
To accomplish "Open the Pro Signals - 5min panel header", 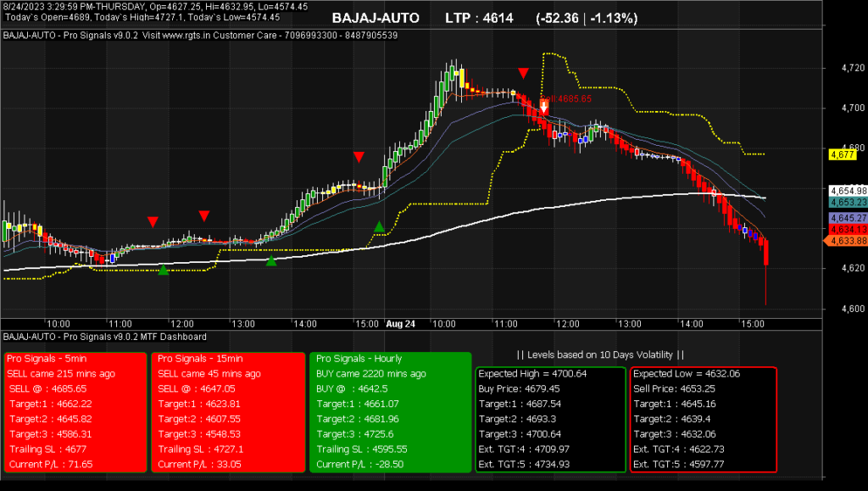I will [x=47, y=359].
